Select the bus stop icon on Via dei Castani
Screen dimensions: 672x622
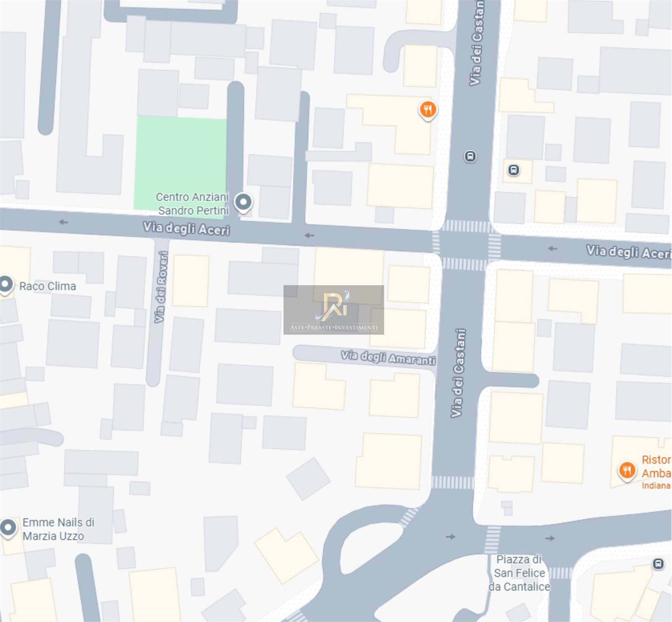[470, 157]
